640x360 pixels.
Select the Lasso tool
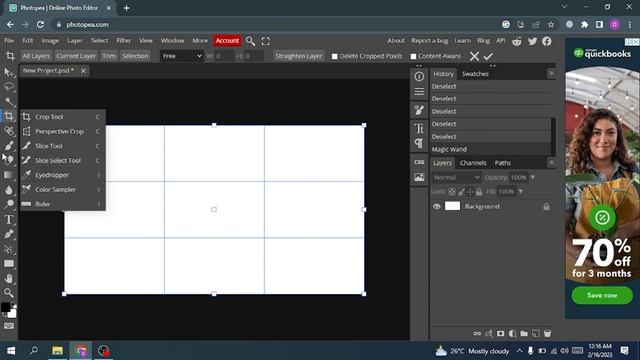pyautogui.click(x=9, y=87)
